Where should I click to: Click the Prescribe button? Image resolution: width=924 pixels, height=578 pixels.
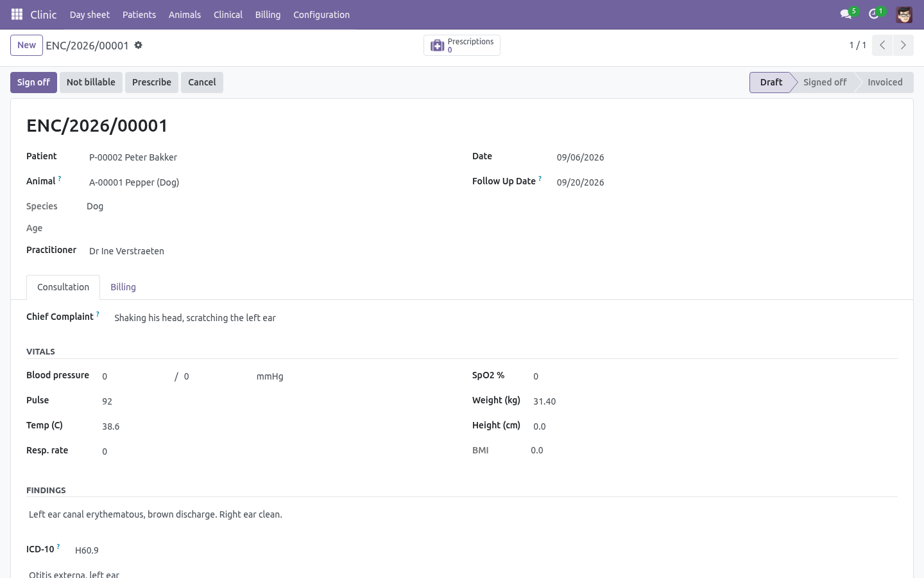click(151, 82)
